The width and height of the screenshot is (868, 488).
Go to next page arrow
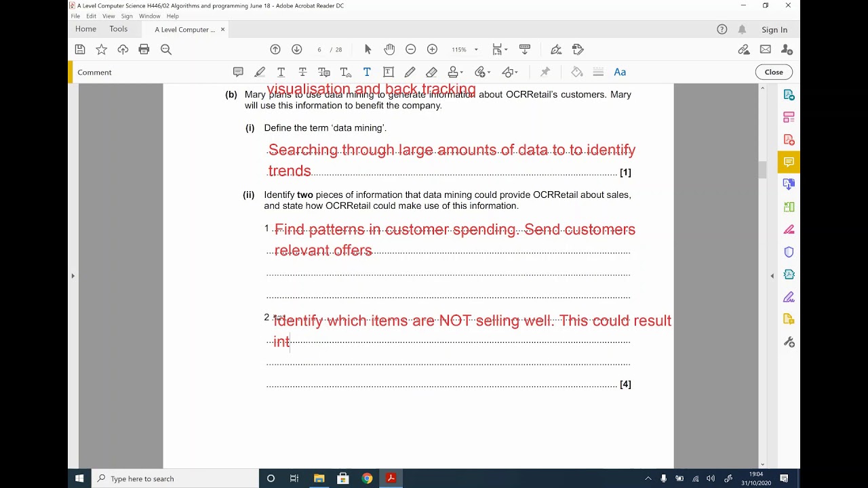tap(296, 49)
